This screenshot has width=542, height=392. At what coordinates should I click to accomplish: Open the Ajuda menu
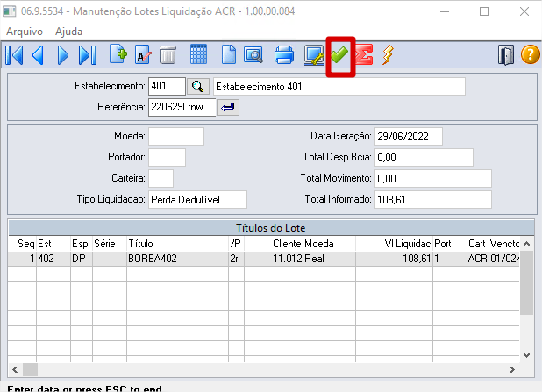[x=68, y=32]
